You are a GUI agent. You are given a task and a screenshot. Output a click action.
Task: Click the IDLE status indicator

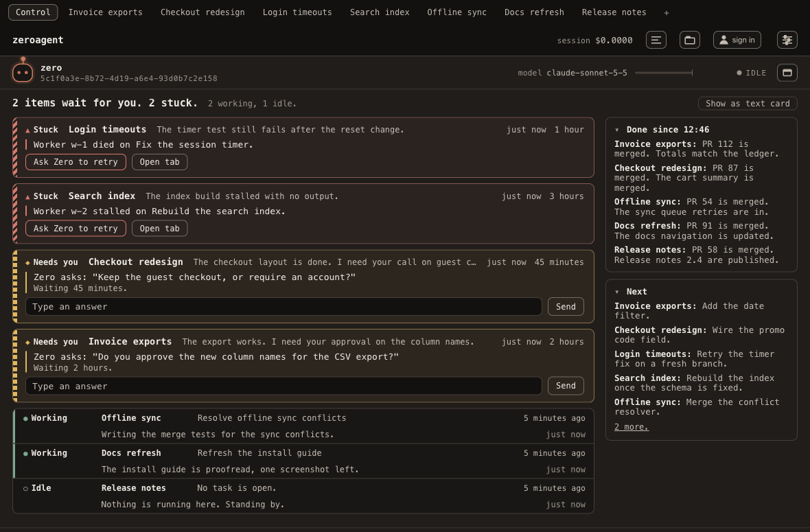[x=751, y=73]
